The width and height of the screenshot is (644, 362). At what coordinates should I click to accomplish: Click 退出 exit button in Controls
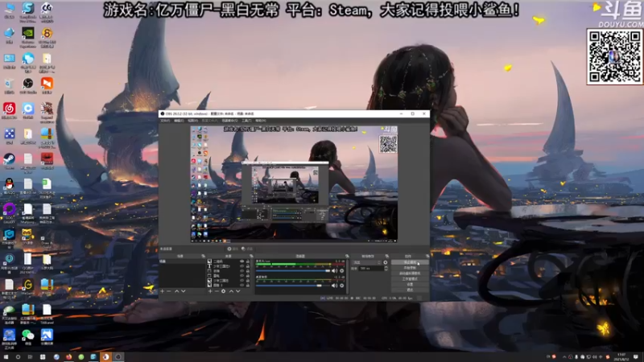[410, 290]
